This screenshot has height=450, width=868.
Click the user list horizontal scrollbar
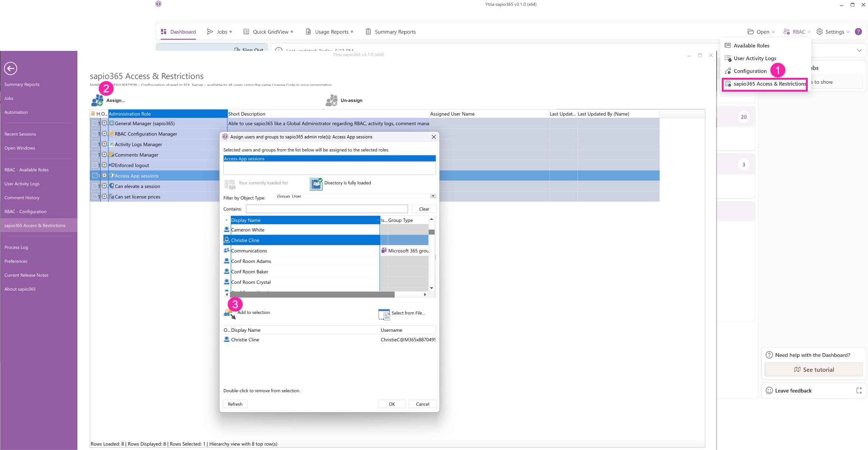[x=312, y=295]
